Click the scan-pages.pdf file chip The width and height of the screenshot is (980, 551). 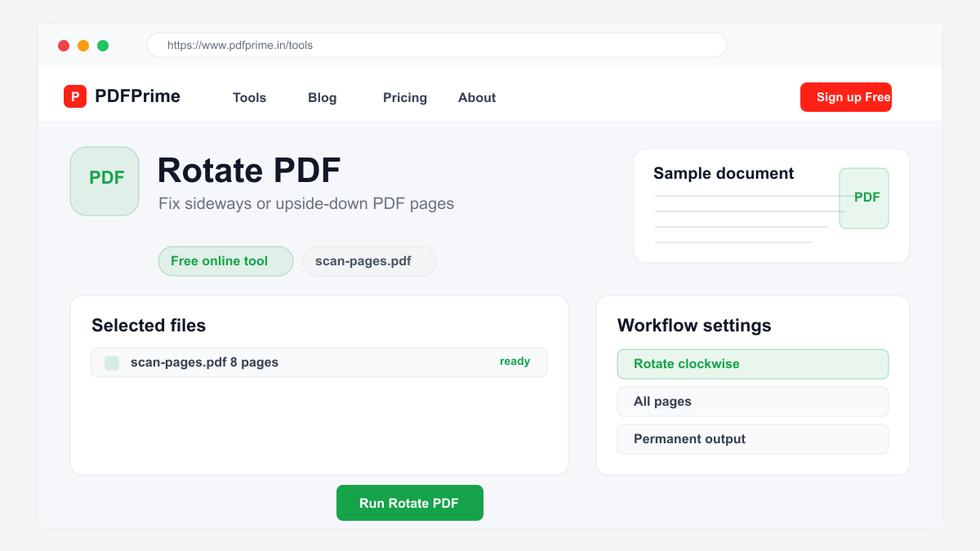pyautogui.click(x=369, y=261)
